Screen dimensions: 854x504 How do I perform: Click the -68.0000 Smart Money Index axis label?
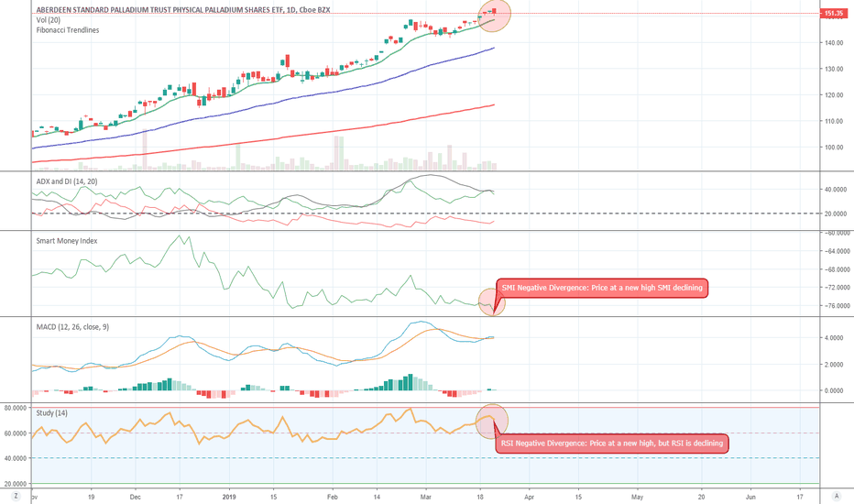coord(838,269)
